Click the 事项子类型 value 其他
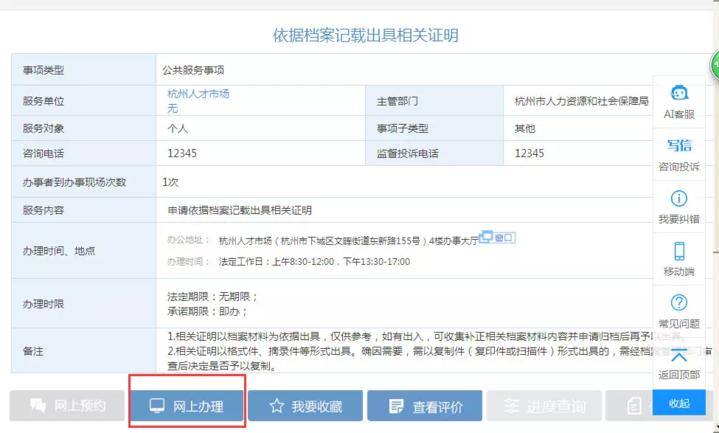719x433 pixels. coord(525,128)
